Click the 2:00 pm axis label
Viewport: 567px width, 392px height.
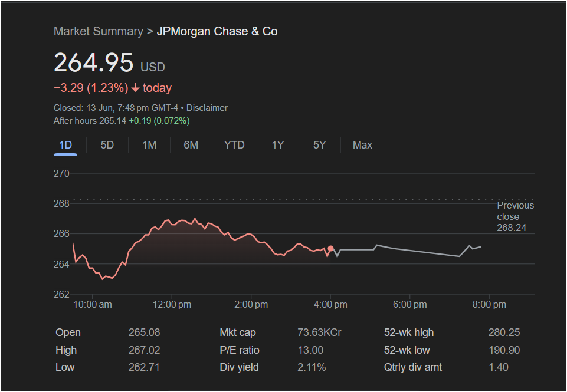tap(251, 305)
